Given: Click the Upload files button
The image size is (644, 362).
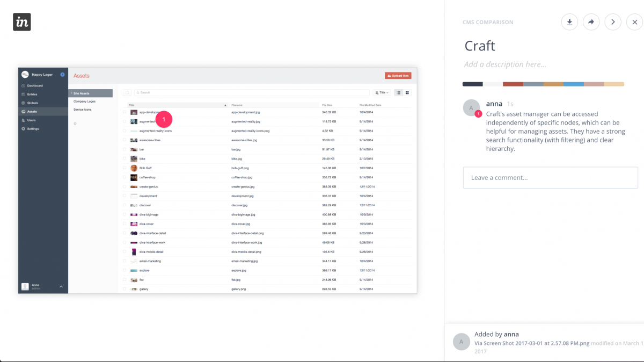Looking at the screenshot, I should tap(398, 76).
